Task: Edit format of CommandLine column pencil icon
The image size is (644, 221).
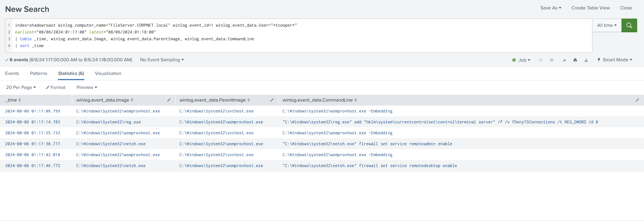Action: [637, 100]
